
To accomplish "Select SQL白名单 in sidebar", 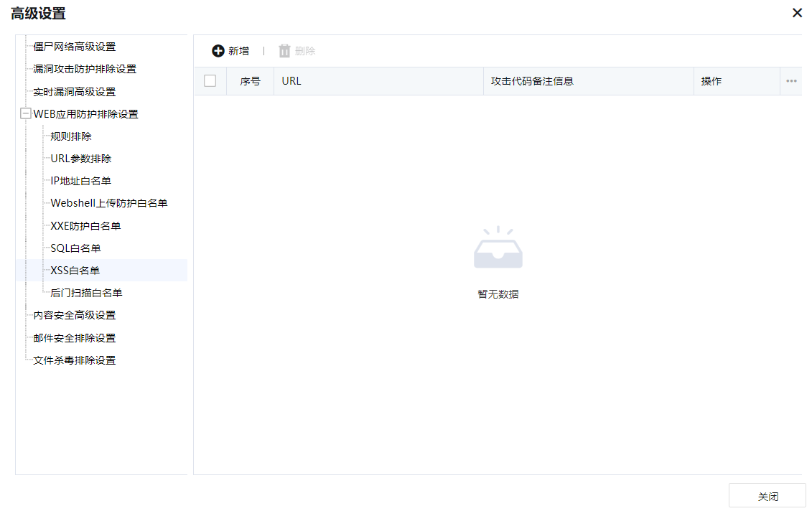I will (75, 248).
